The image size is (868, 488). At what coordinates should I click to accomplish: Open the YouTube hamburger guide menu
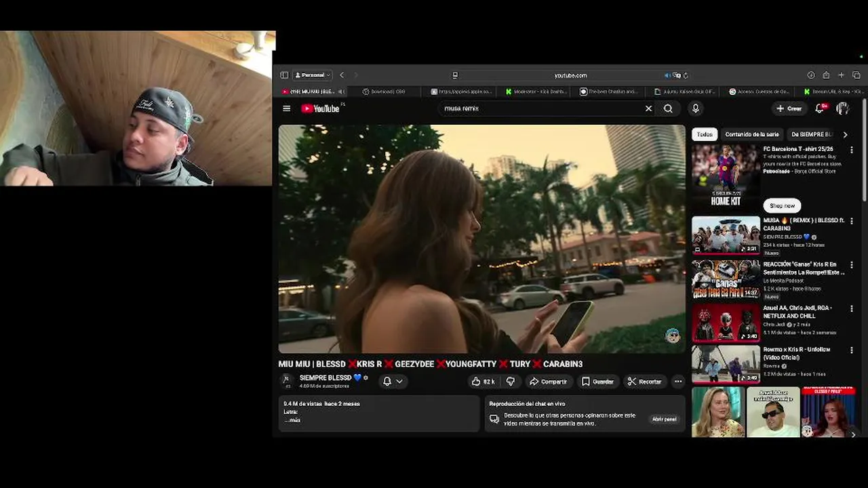pos(287,108)
